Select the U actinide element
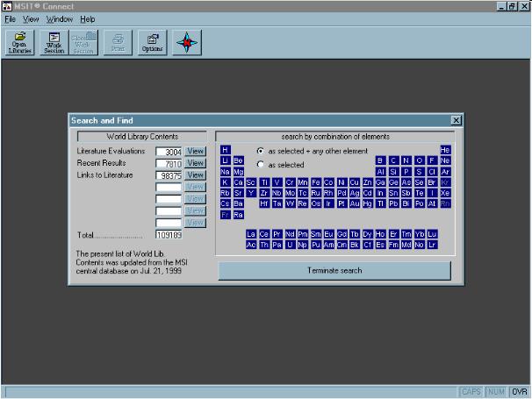Image resolution: width=532 pixels, height=399 pixels. pyautogui.click(x=290, y=245)
